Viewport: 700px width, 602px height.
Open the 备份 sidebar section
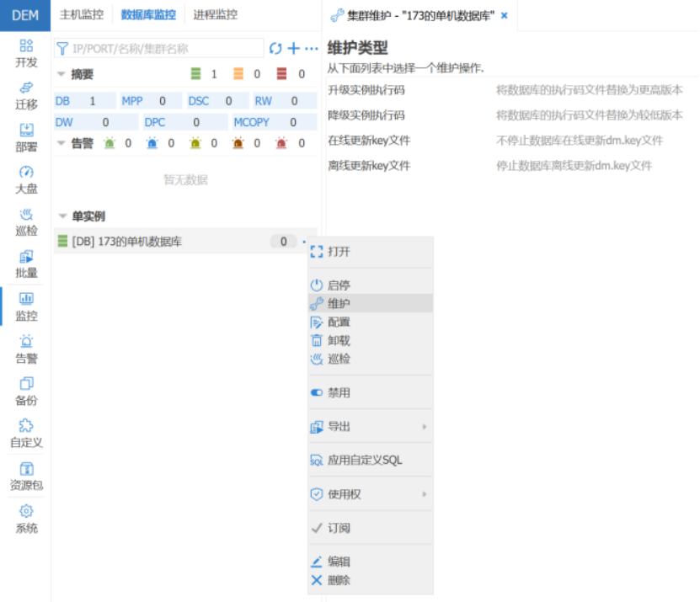pyautogui.click(x=26, y=392)
